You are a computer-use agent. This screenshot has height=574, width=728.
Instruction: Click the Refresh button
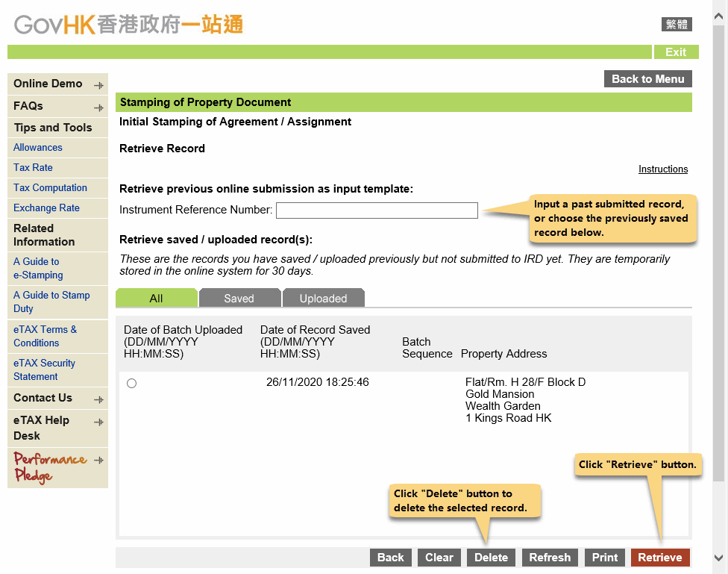coord(550,558)
